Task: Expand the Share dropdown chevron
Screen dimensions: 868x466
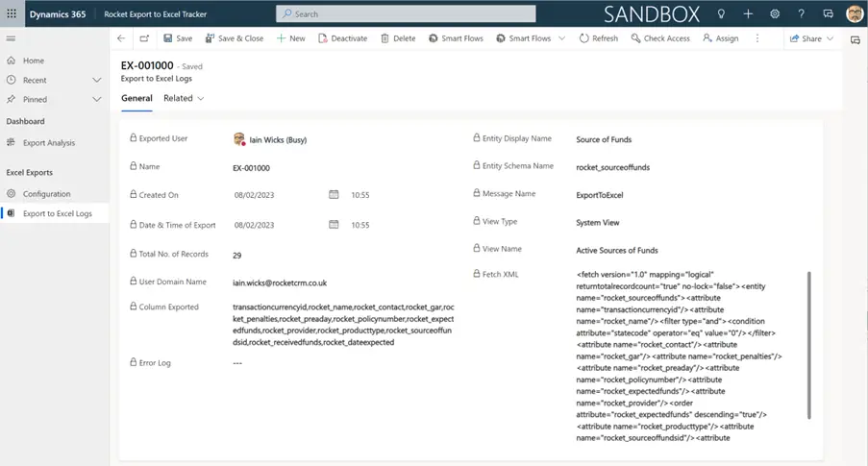Action: pyautogui.click(x=830, y=38)
